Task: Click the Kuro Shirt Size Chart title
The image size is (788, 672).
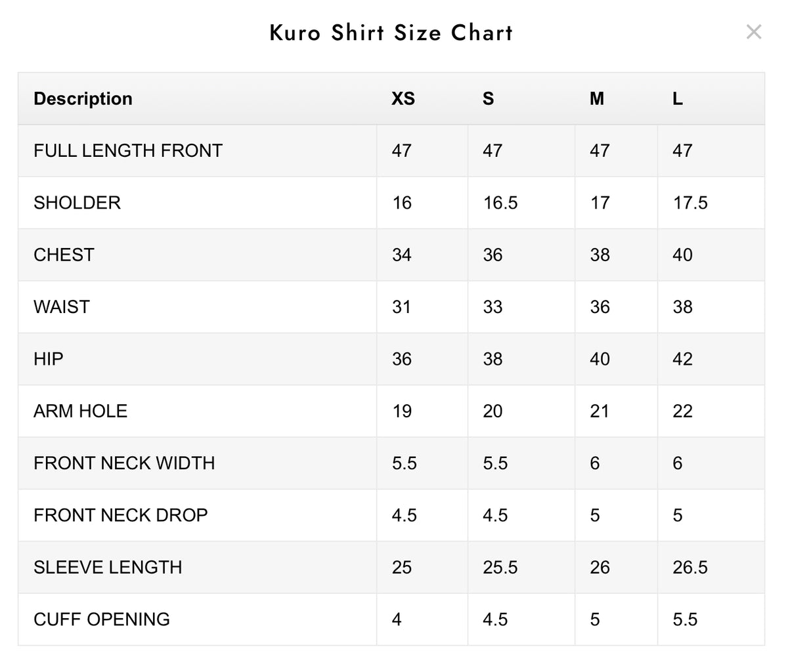Action: click(x=391, y=33)
